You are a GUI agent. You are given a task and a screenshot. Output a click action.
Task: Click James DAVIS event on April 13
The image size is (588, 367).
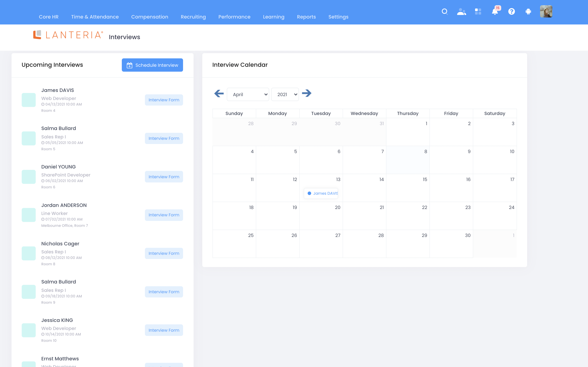(321, 193)
